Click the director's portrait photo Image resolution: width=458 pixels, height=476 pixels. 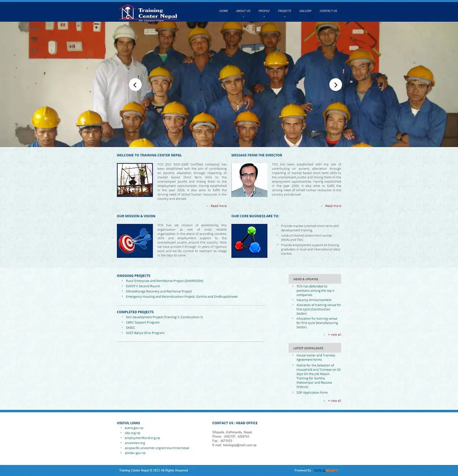pyautogui.click(x=249, y=180)
